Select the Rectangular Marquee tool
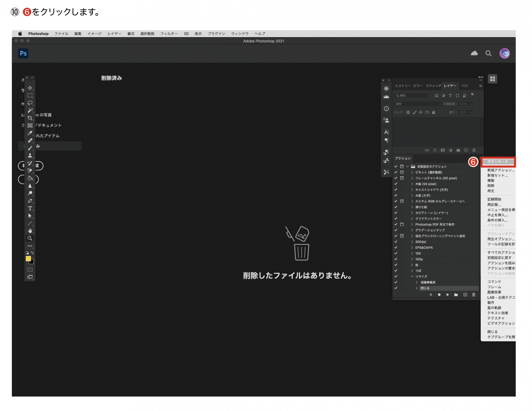Image resolution: width=532 pixels, height=411 pixels. click(30, 95)
